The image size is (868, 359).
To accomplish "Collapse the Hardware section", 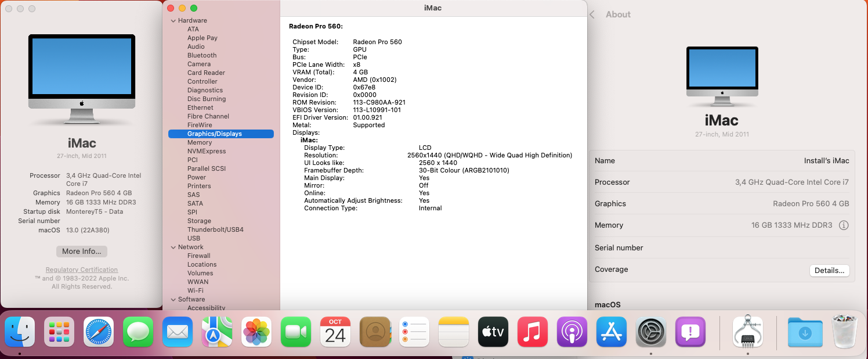I will [x=173, y=21].
